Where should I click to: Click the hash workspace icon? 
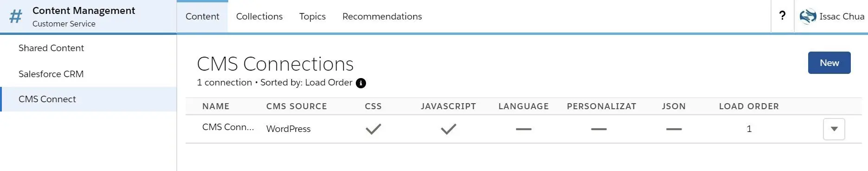tap(16, 17)
